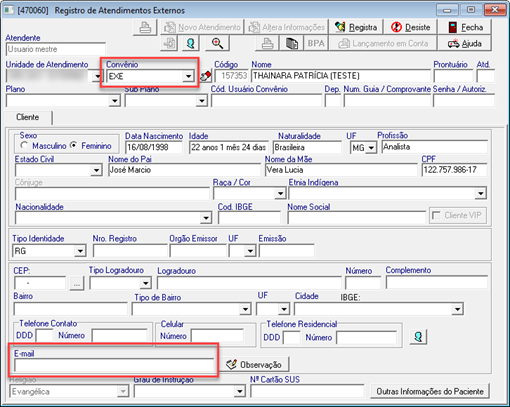Open the Grau de Instrução dropdown
The width and height of the screenshot is (510, 407).
239,391
